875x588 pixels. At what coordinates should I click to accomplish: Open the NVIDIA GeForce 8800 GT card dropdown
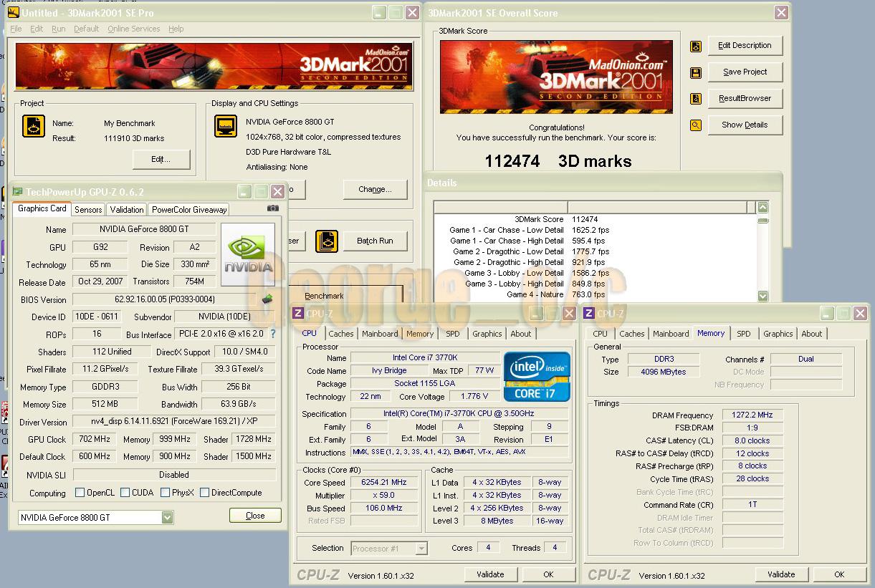coord(167,517)
